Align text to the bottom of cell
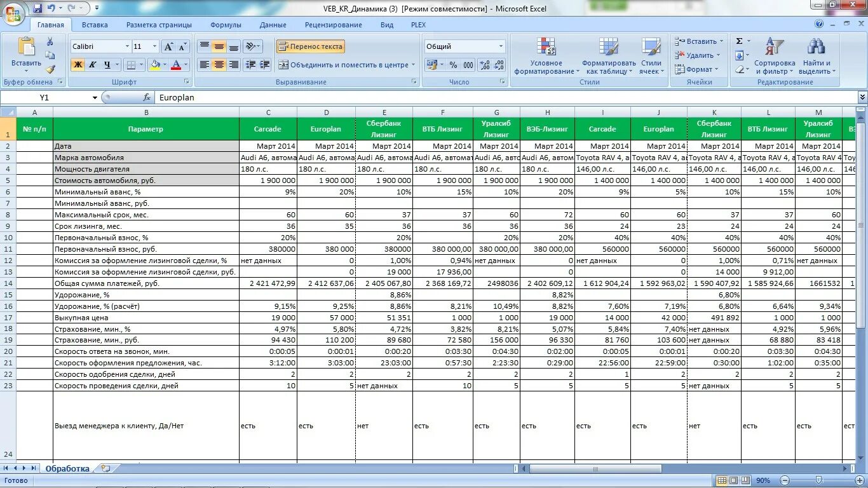Viewport: 868px width, 488px height. (x=233, y=46)
